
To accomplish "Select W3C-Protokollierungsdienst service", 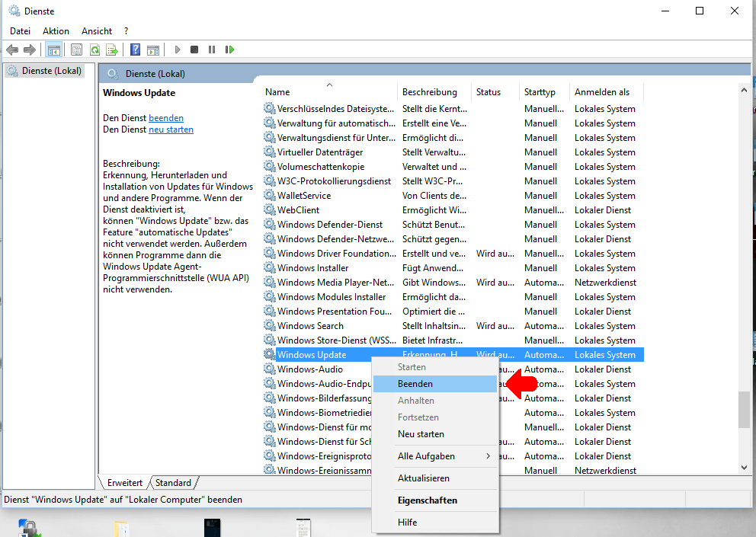I will (x=453, y=181).
